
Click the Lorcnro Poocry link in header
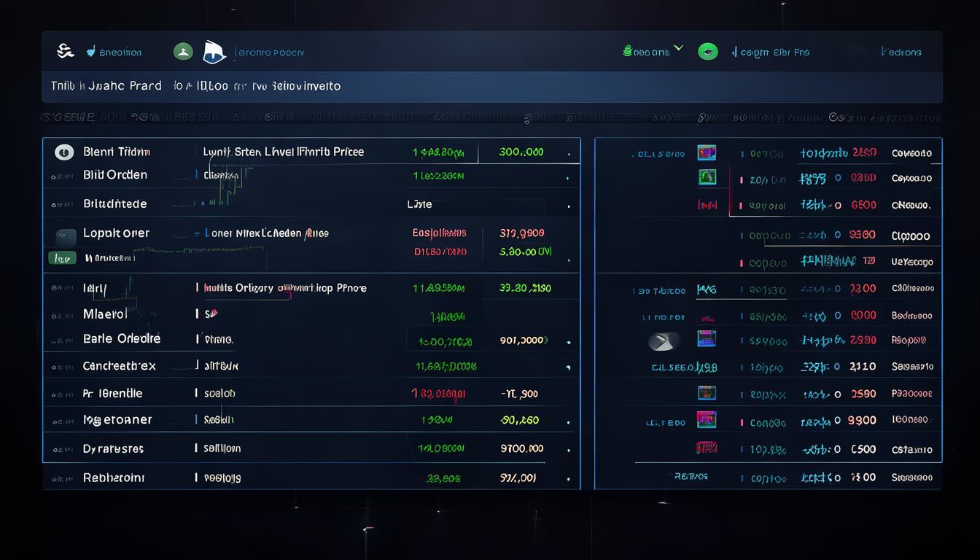[x=269, y=52]
